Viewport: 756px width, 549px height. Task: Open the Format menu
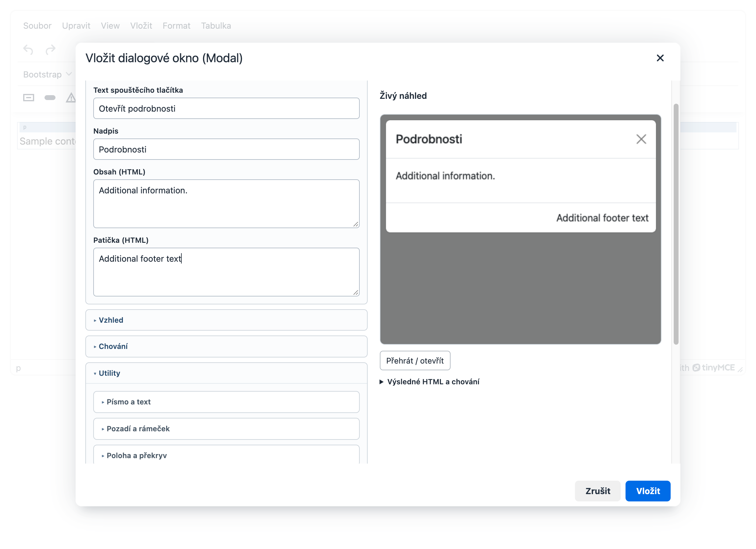pos(176,26)
